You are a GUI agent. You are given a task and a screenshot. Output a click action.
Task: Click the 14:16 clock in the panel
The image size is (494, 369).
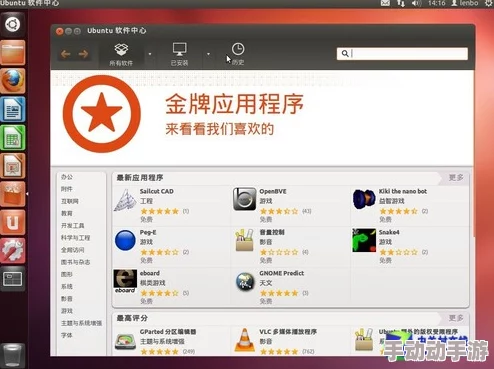(x=437, y=3)
